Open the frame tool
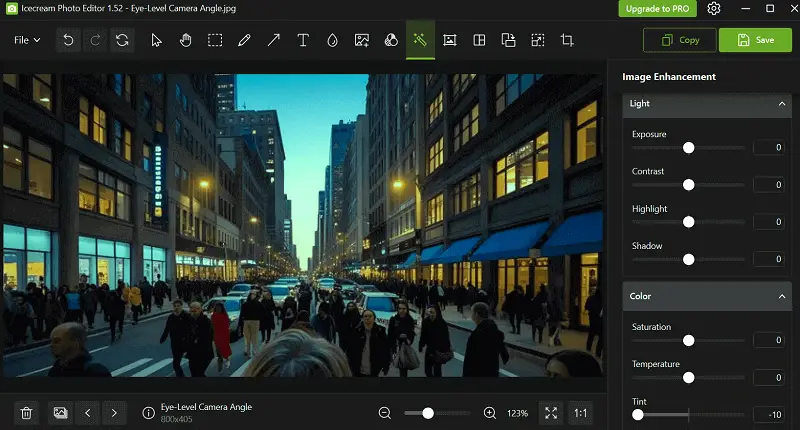This screenshot has height=430, width=800. tap(449, 40)
